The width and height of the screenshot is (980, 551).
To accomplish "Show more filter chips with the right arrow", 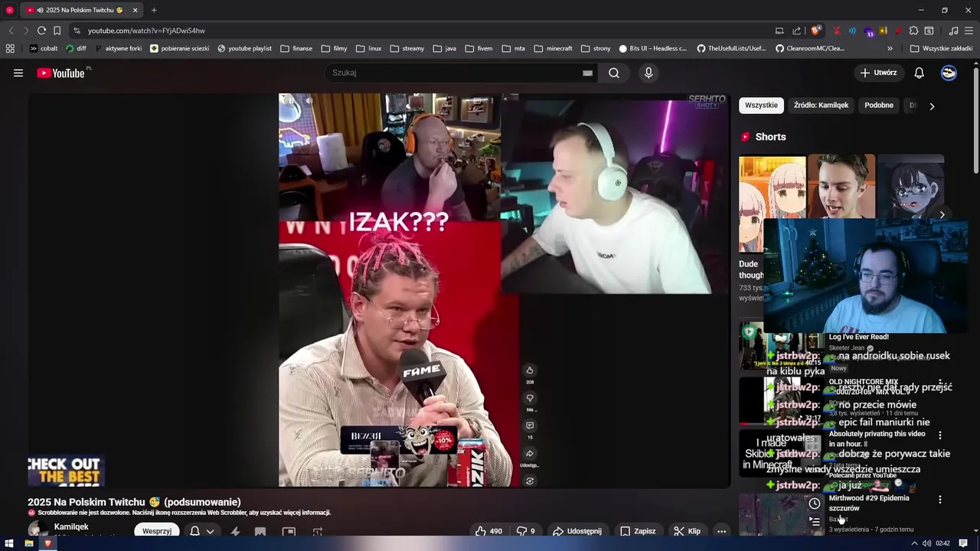I will pos(932,106).
